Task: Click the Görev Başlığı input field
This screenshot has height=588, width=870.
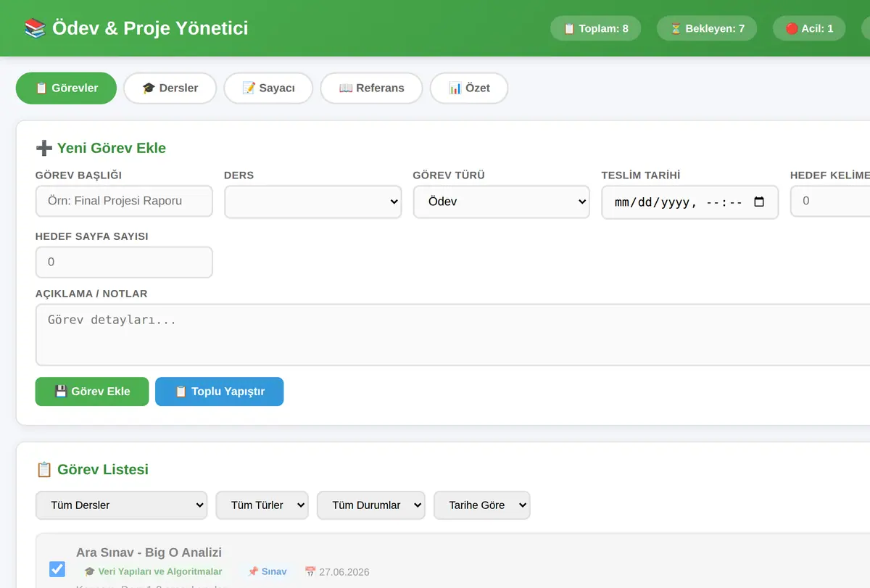Action: coord(124,201)
